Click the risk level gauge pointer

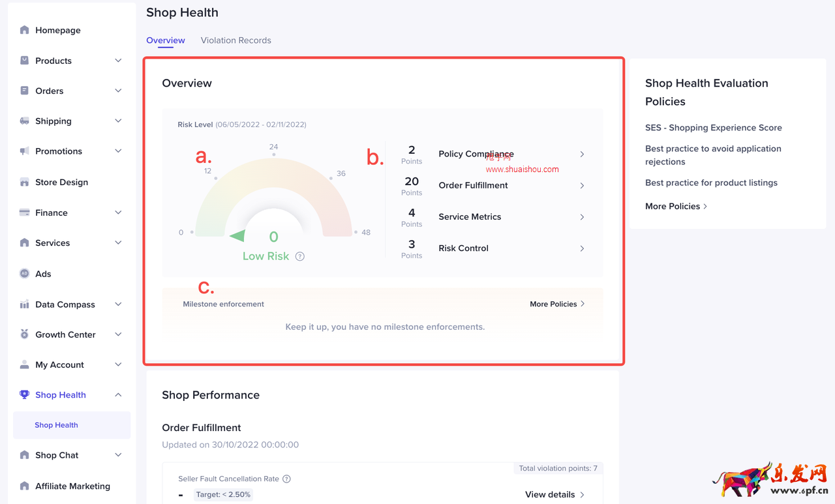tap(237, 235)
